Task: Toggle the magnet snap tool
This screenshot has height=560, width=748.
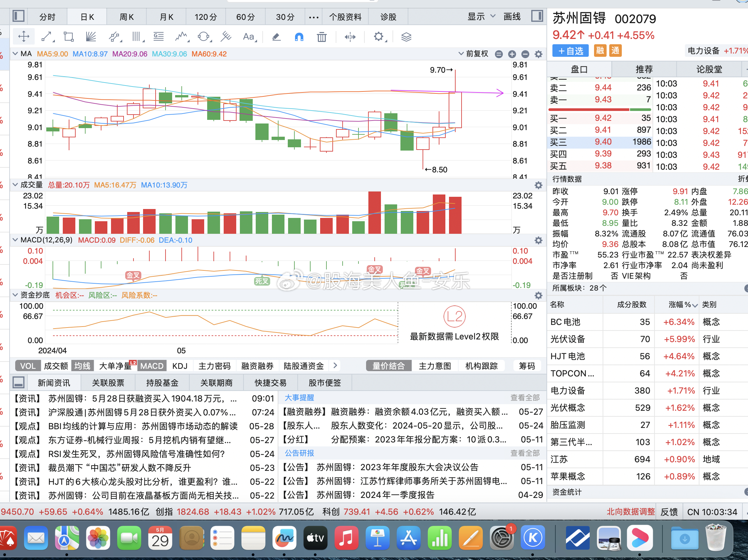Action: 299,37
